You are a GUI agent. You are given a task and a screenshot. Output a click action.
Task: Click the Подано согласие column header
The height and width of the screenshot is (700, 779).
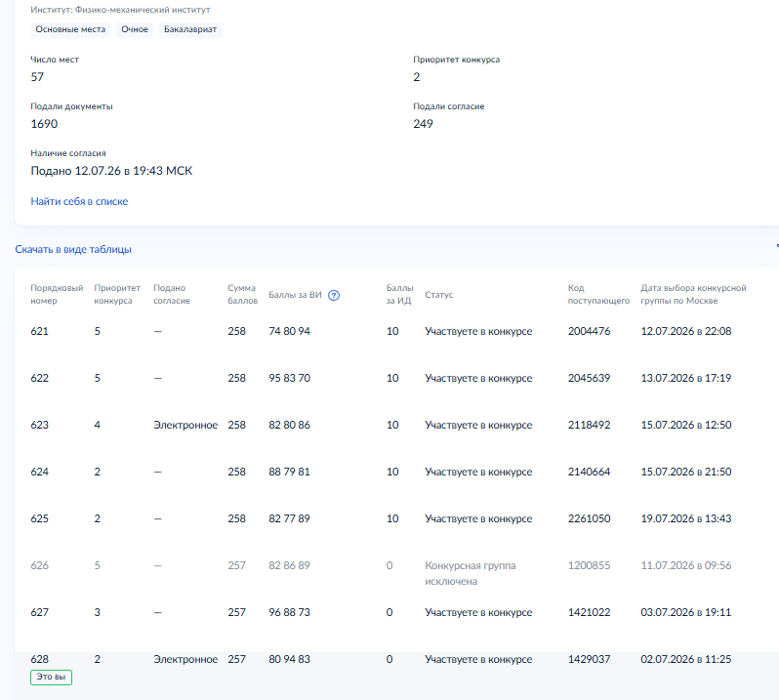tap(172, 294)
